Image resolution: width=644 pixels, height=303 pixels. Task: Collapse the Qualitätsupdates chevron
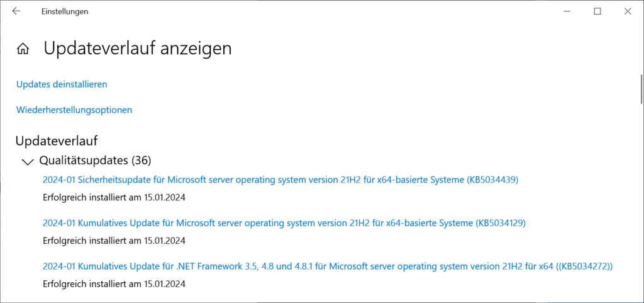(28, 161)
